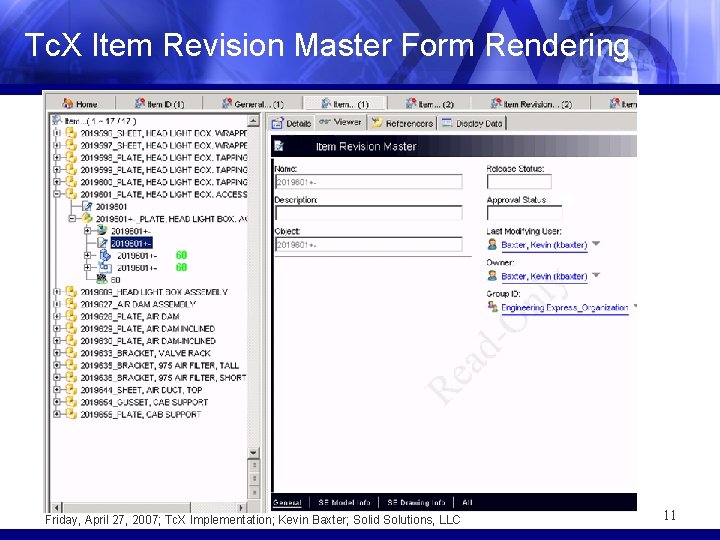This screenshot has height=540, width=720.
Task: Select 2019636_BRACKET, 975 AIR FILTER, SHORT row
Action: (163, 377)
